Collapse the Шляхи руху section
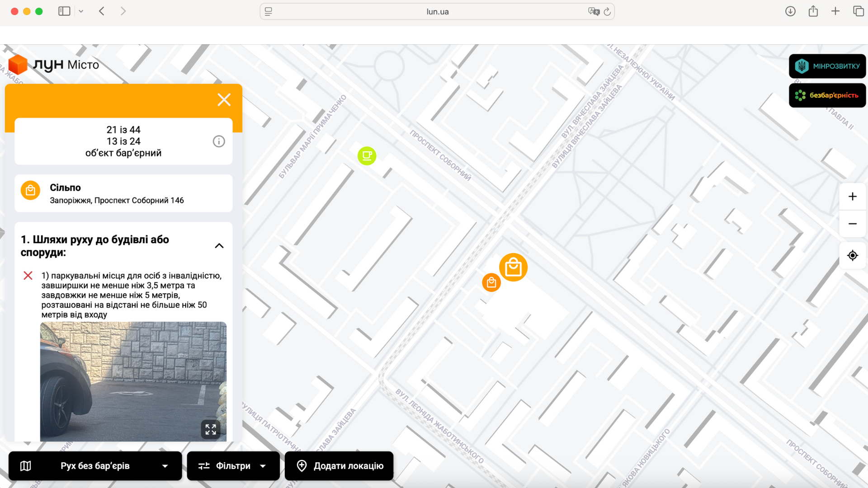 (219, 246)
